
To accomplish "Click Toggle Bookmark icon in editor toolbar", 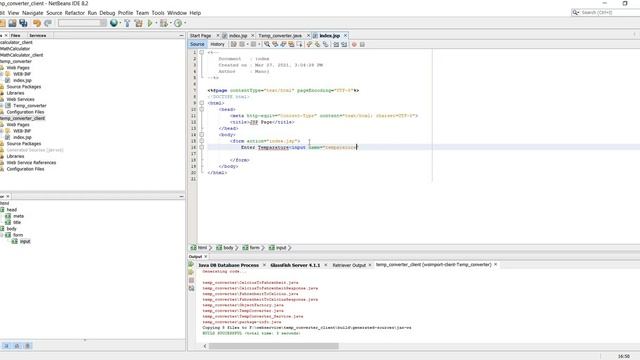I will 326,44.
